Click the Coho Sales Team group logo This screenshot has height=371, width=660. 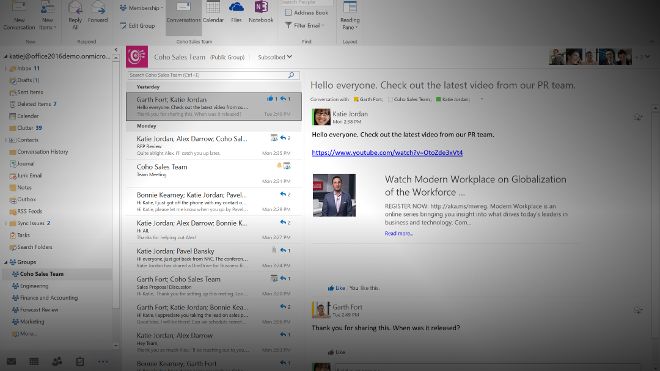137,57
